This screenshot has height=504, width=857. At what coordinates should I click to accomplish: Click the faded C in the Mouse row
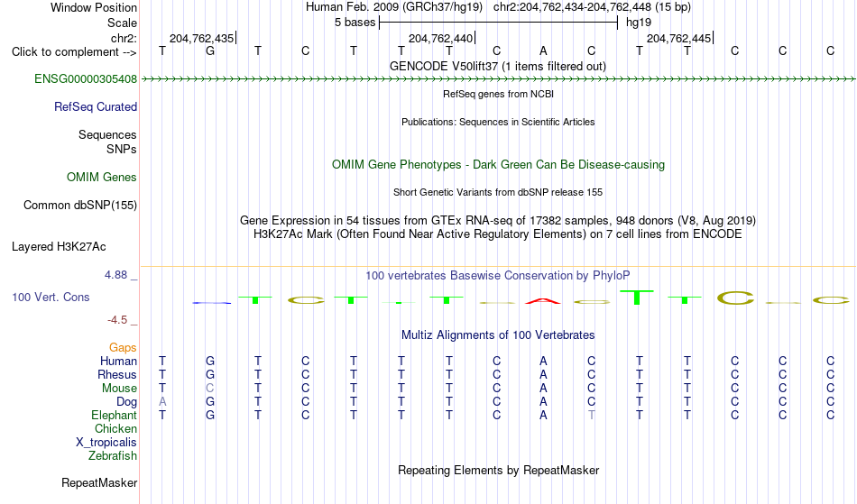coord(210,389)
